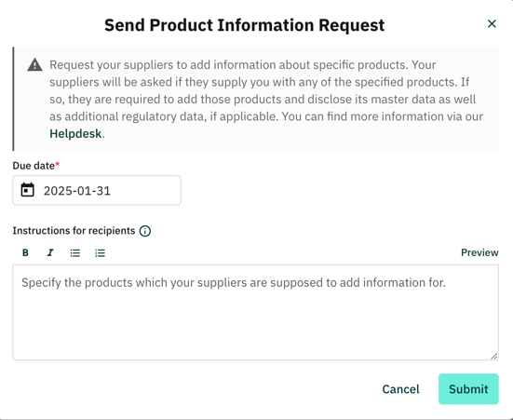The height and width of the screenshot is (420, 513).
Task: Toggle italic formatting in the editor toolbar
Action: (50, 252)
